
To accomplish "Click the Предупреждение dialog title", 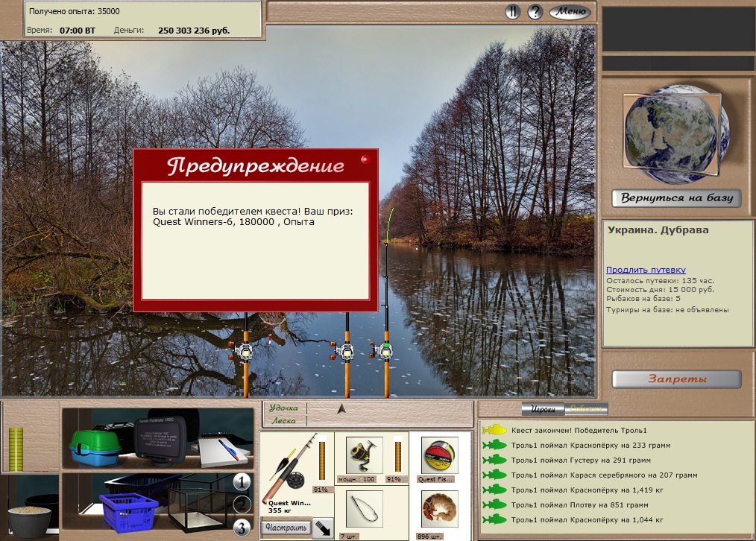I will coord(256,165).
